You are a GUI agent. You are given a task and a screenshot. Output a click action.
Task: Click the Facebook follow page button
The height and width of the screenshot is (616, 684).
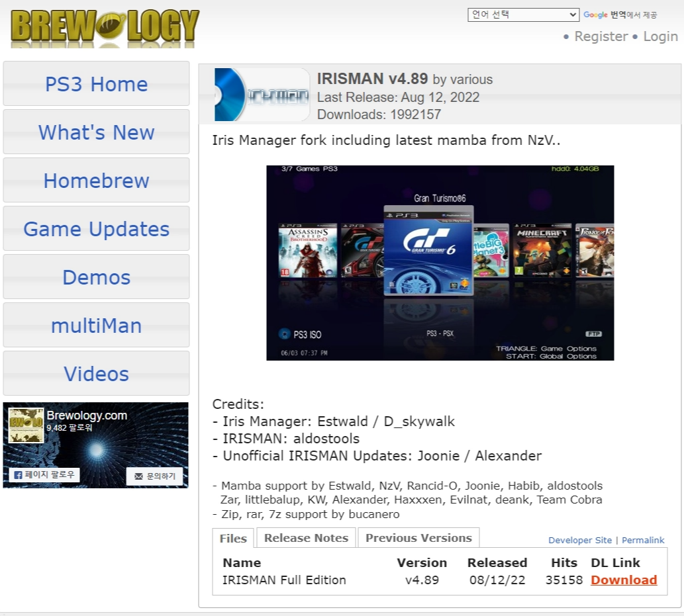point(44,474)
